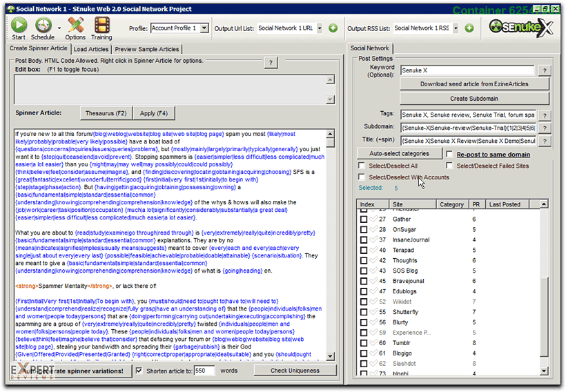Screen dimensions: 566x392
Task: Click the Schedule dropdown arrow beside the clock
Action: pos(59,28)
